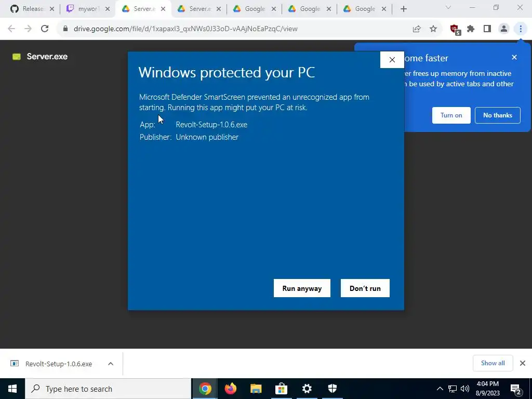Close the downloads bar
The height and width of the screenshot is (399, 532).
(x=523, y=363)
